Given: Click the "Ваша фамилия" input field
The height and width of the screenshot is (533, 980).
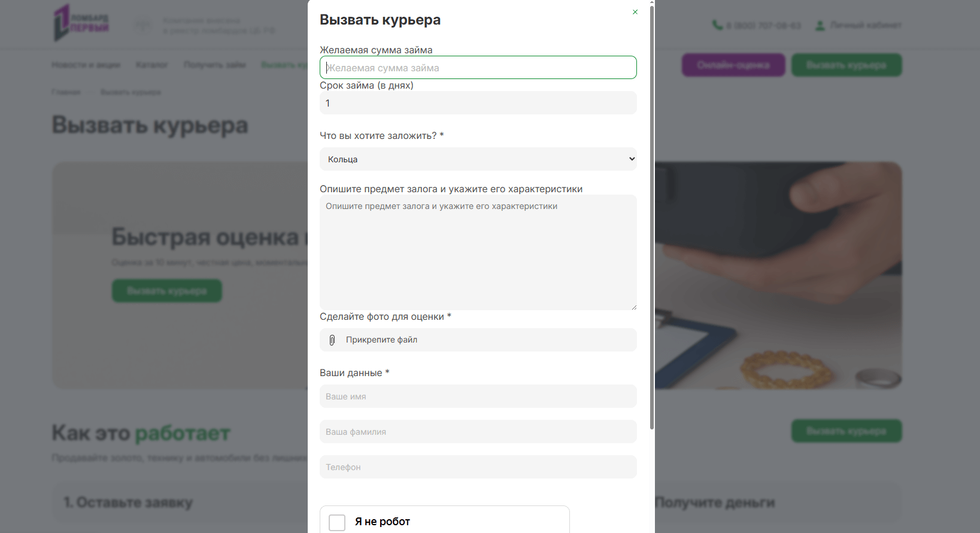Looking at the screenshot, I should point(478,432).
